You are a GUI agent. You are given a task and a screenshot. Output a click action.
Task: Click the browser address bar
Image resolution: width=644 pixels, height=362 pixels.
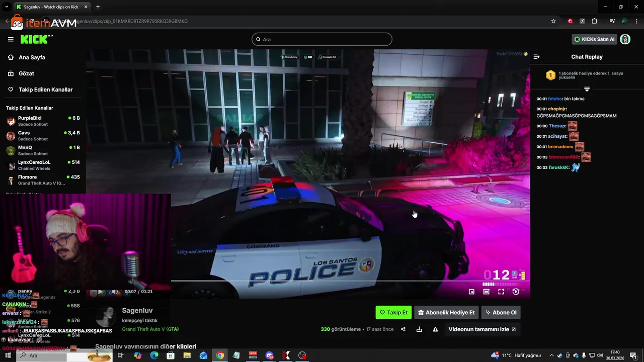pyautogui.click(x=302, y=21)
